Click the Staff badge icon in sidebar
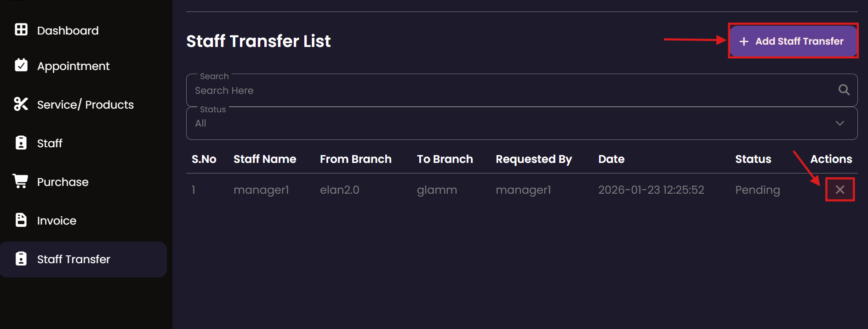The width and height of the screenshot is (868, 329). point(21,143)
